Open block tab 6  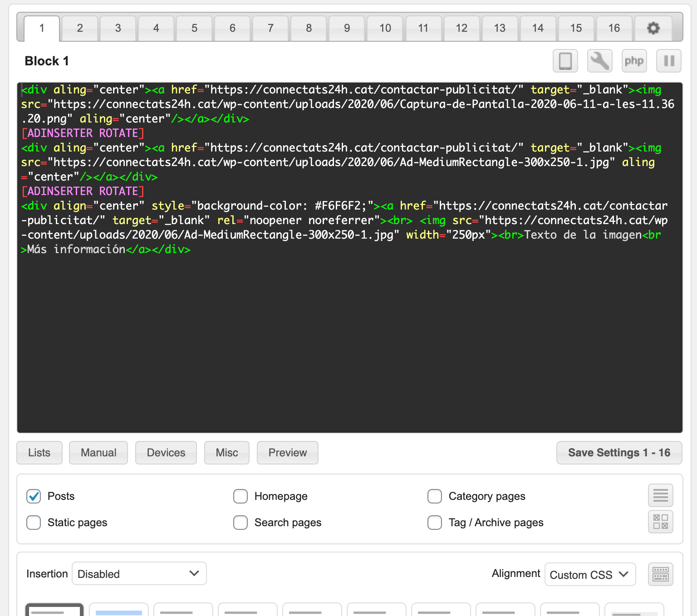pyautogui.click(x=232, y=29)
